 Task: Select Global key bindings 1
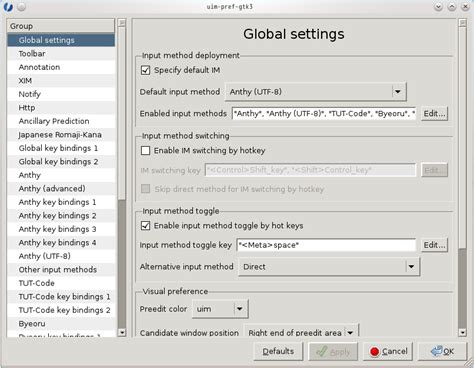pyautogui.click(x=61, y=148)
